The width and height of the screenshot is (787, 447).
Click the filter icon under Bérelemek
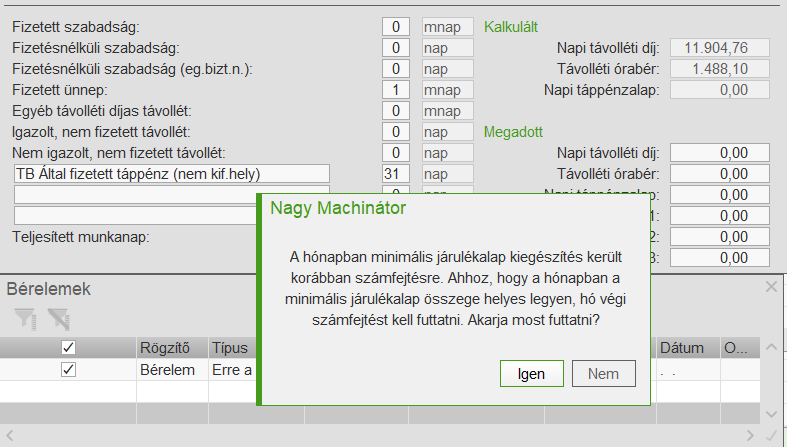[25, 319]
